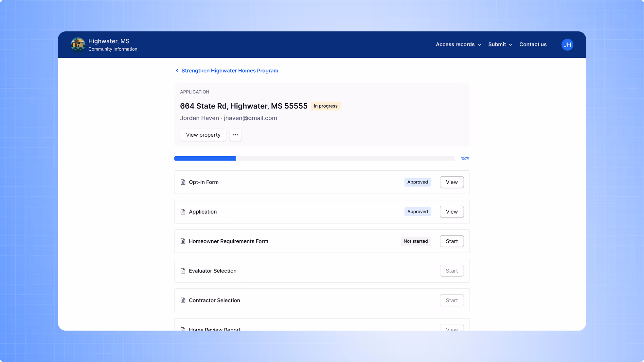
Task: Open Contact us in navigation
Action: tap(533, 44)
